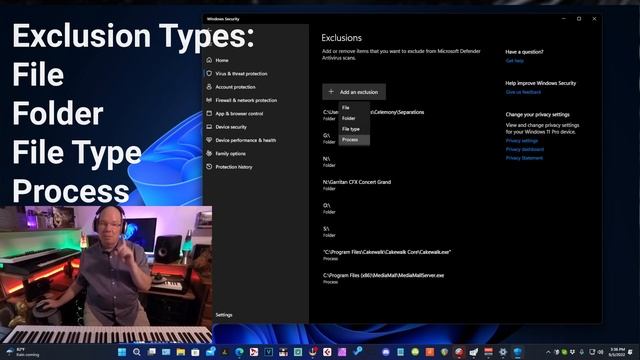Click the Give us feedback link

pos(523,92)
